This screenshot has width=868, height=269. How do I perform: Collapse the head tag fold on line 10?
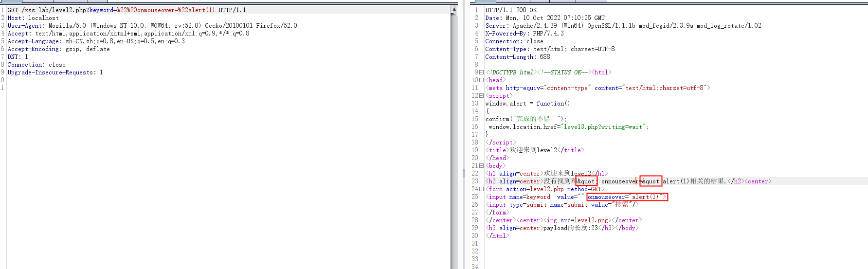tap(482, 80)
